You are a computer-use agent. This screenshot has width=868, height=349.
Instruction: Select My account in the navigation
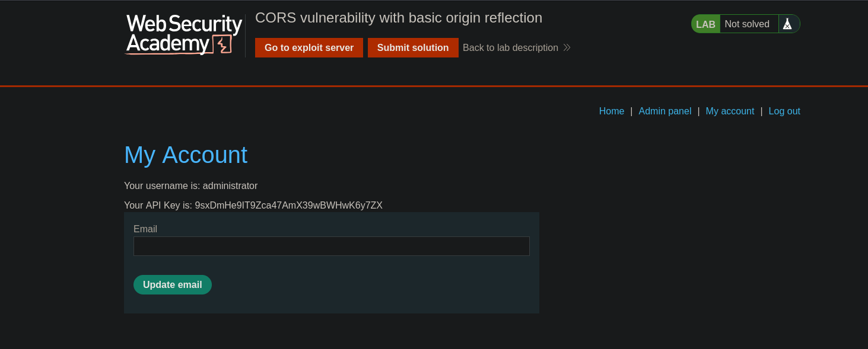click(730, 111)
